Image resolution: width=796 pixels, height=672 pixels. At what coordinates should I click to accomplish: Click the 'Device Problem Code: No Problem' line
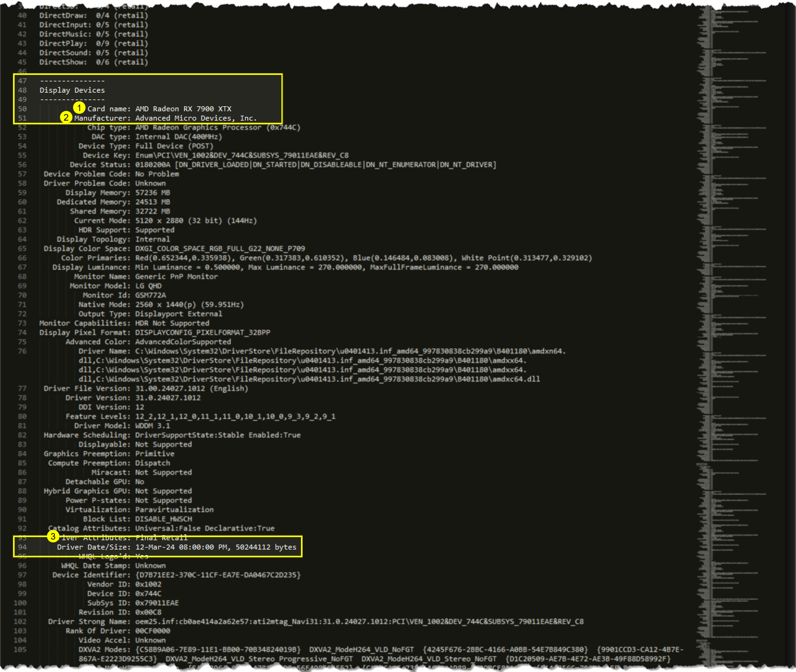(111, 174)
